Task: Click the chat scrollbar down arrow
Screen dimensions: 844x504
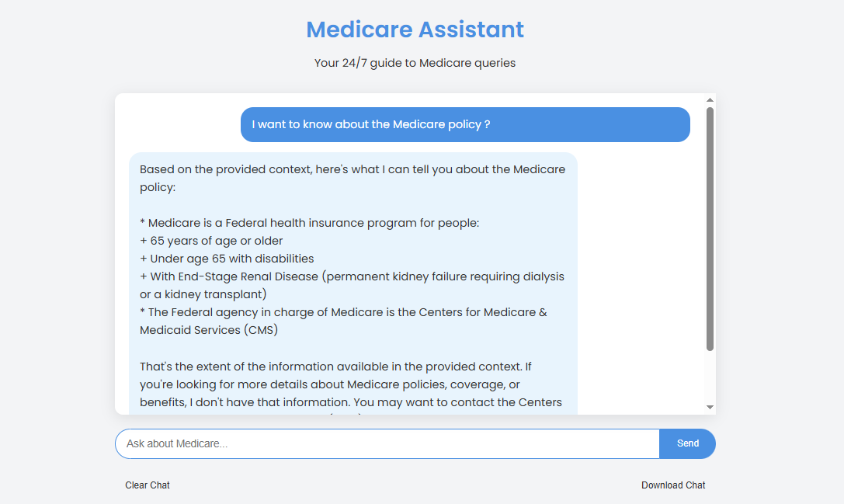Action: [710, 407]
